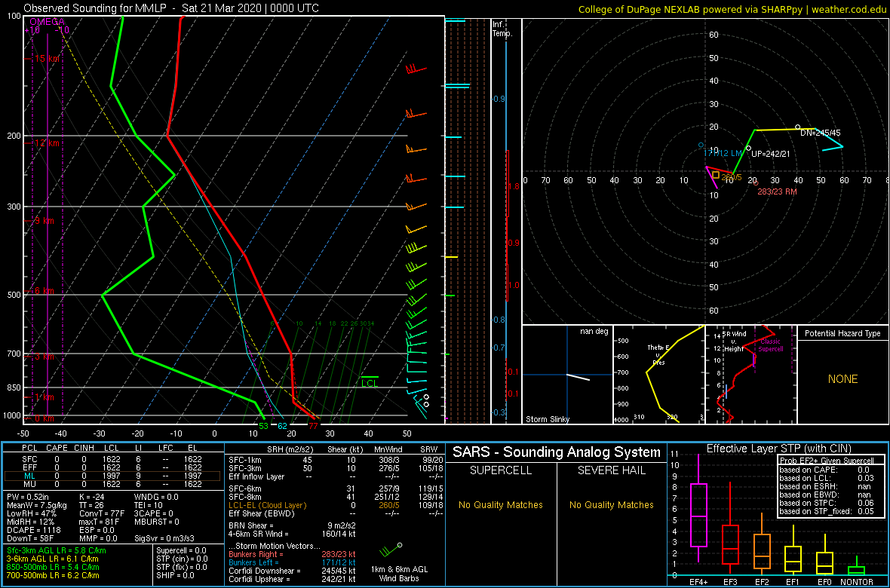Click the 1km & 6km wind barb icon
The image size is (890, 588).
(392, 549)
